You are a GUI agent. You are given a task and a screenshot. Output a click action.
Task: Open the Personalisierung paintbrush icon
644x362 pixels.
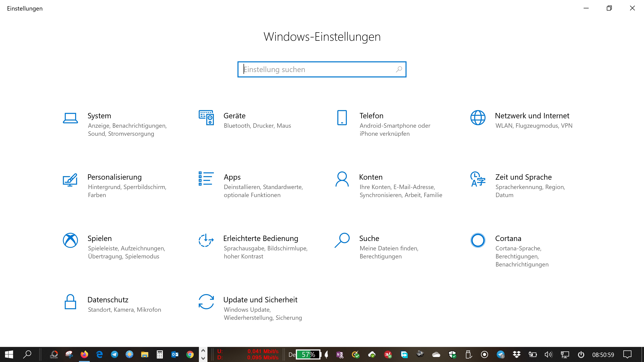[70, 179]
